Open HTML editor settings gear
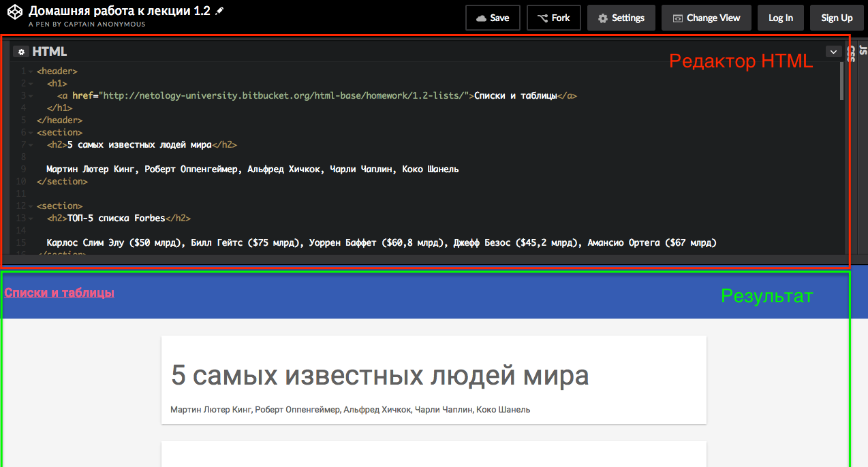This screenshot has width=868, height=467. point(21,52)
